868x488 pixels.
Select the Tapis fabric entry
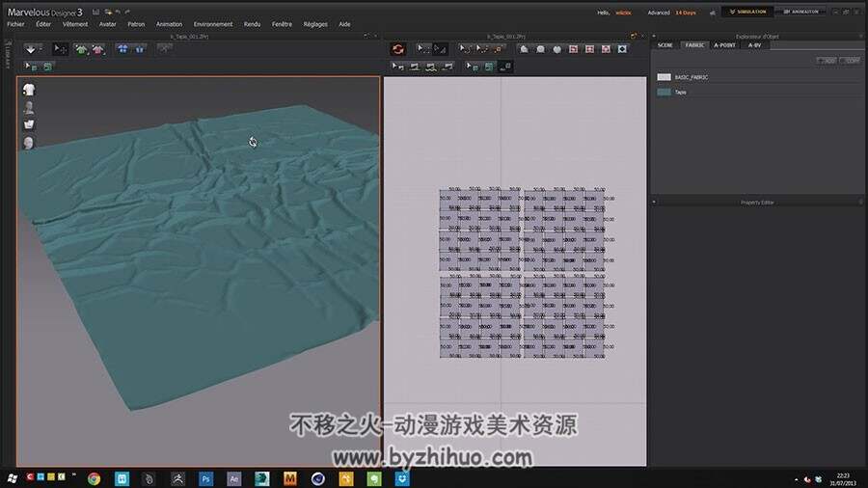point(757,93)
